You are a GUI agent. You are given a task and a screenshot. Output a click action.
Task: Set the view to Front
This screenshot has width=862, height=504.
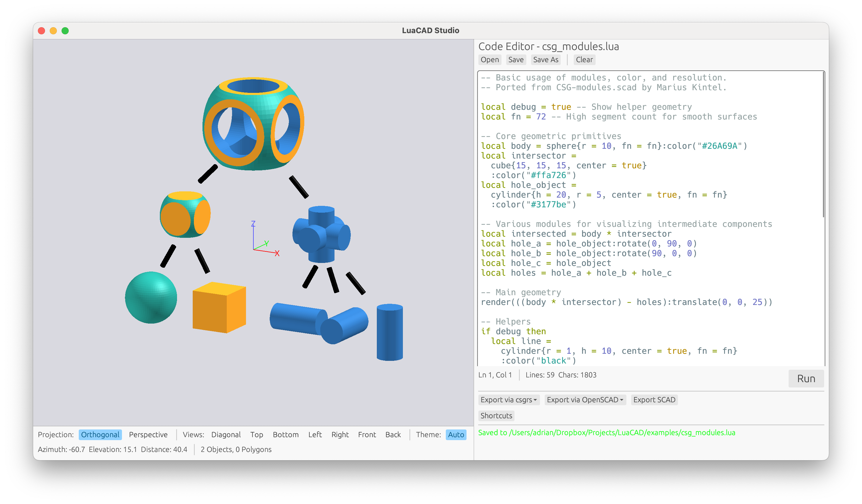click(367, 434)
